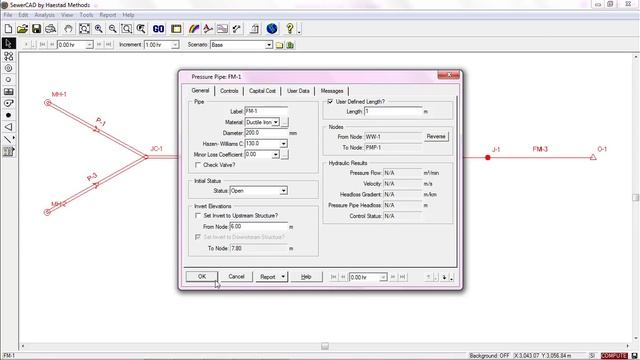The height and width of the screenshot is (360, 640).
Task: Switch to the Capital Cost tab
Action: [x=262, y=91]
